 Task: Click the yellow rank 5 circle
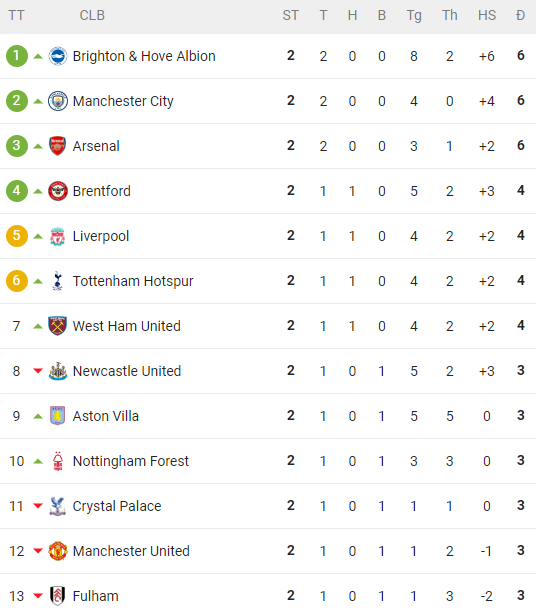tap(16, 236)
